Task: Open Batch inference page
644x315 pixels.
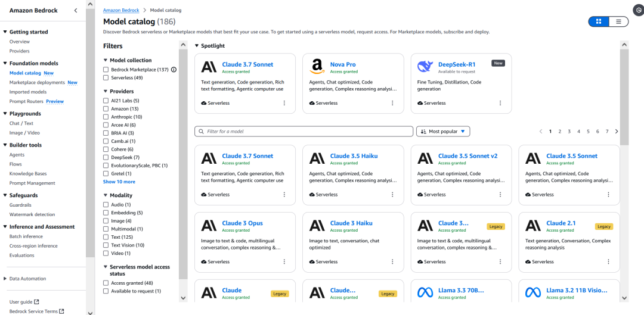Action: pyautogui.click(x=26, y=236)
